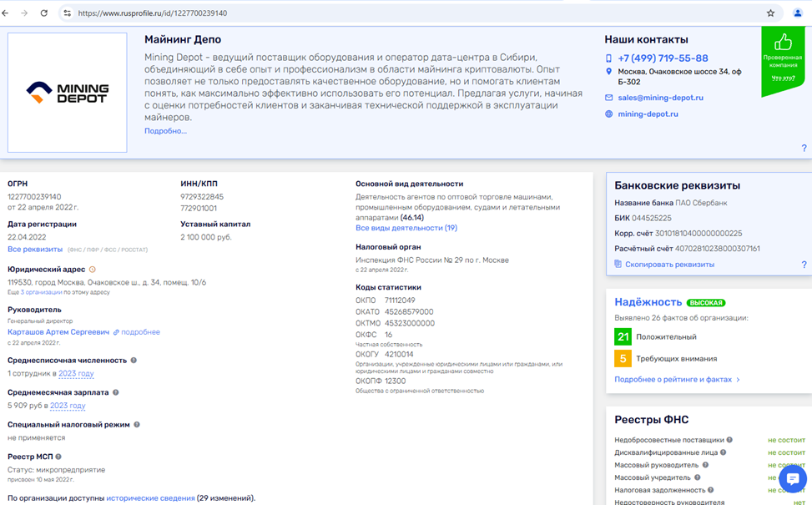
Task: Click Скопировать реквизиты button
Action: (669, 265)
